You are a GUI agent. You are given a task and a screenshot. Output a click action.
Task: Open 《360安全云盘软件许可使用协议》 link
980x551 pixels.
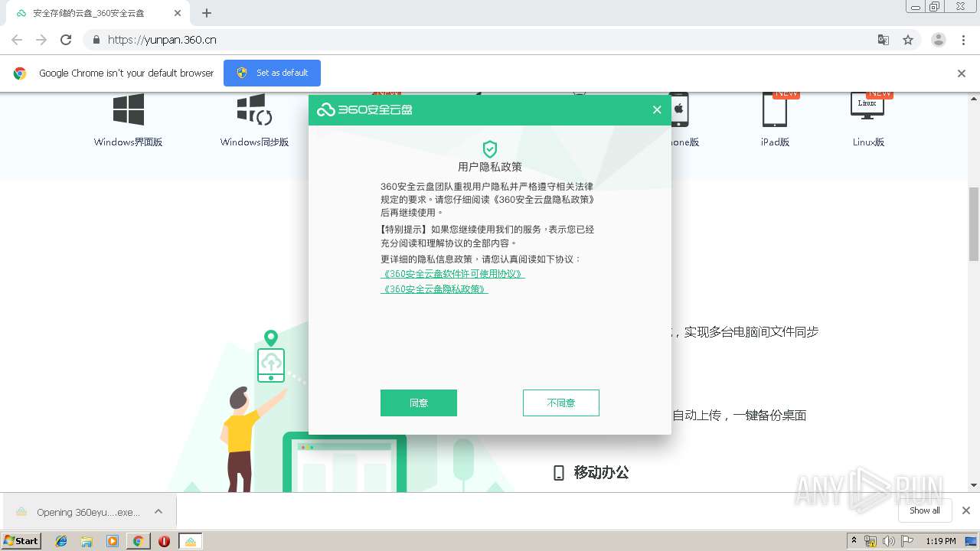(452, 274)
